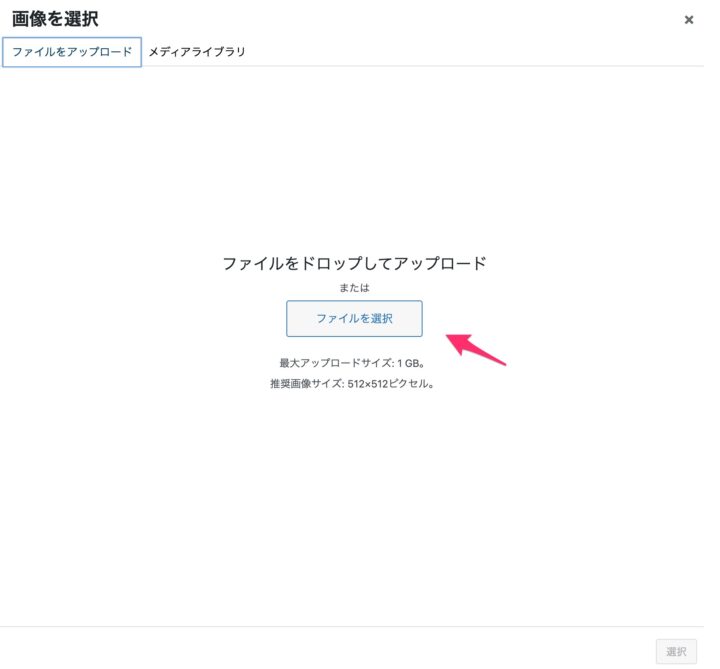Open the メディアライブラリ tab

[x=197, y=52]
